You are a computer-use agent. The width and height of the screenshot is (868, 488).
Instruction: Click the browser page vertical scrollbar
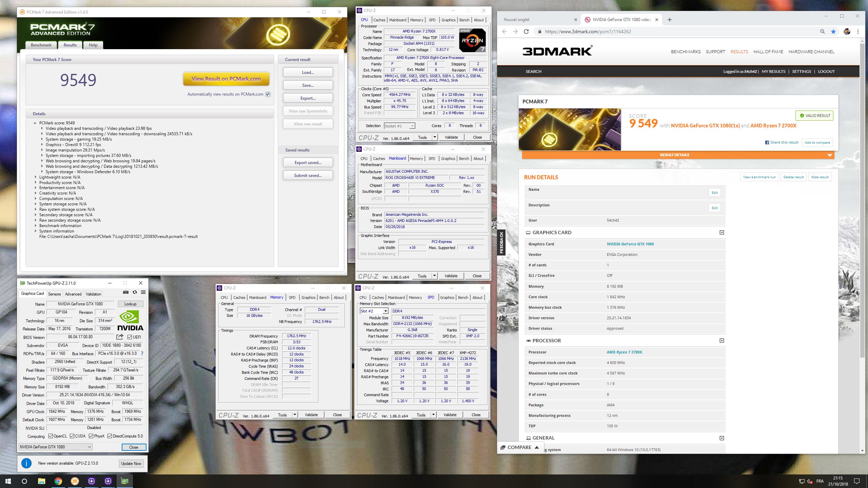click(863, 200)
